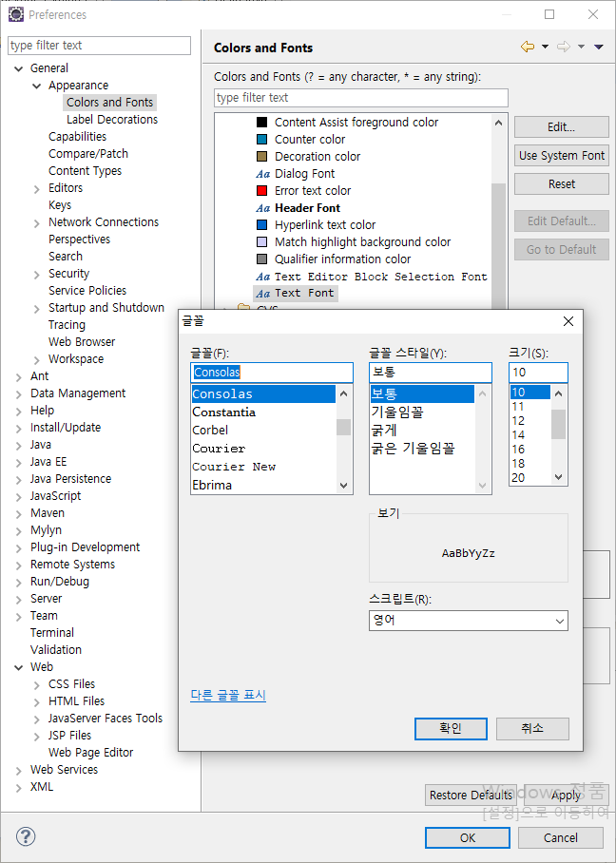Expand the Startup and Shutdown node
Screen dimensions: 616x863
(x=37, y=308)
